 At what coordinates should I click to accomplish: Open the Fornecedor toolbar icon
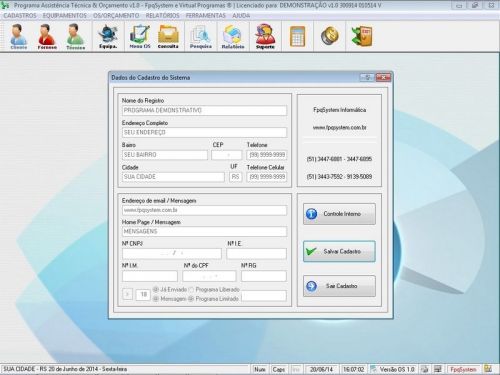click(47, 36)
